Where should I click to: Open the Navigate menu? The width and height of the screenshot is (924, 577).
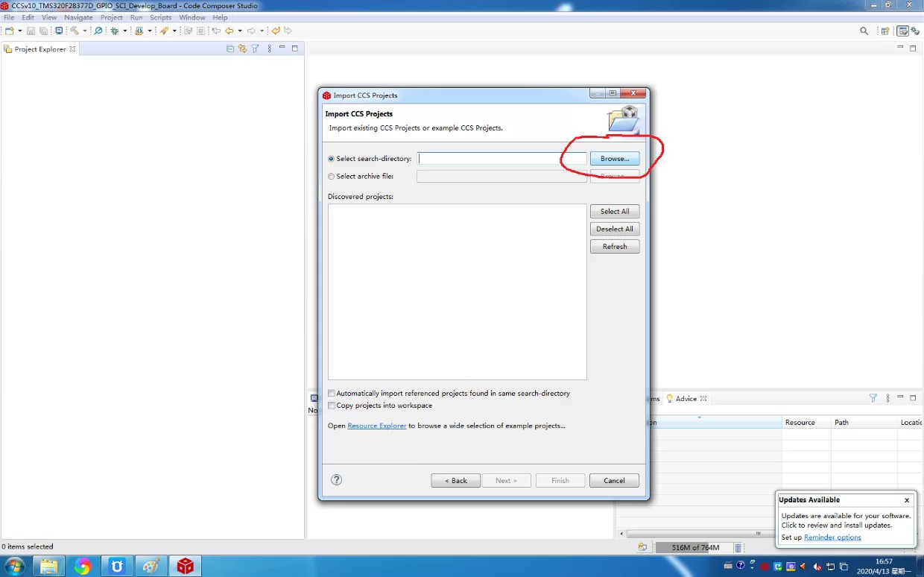[78, 17]
